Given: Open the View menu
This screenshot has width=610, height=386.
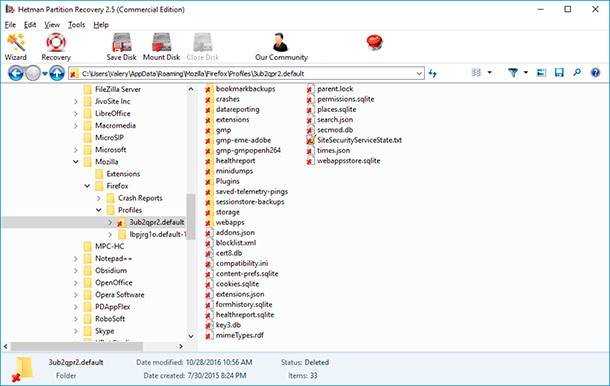Looking at the screenshot, I should 52,25.
